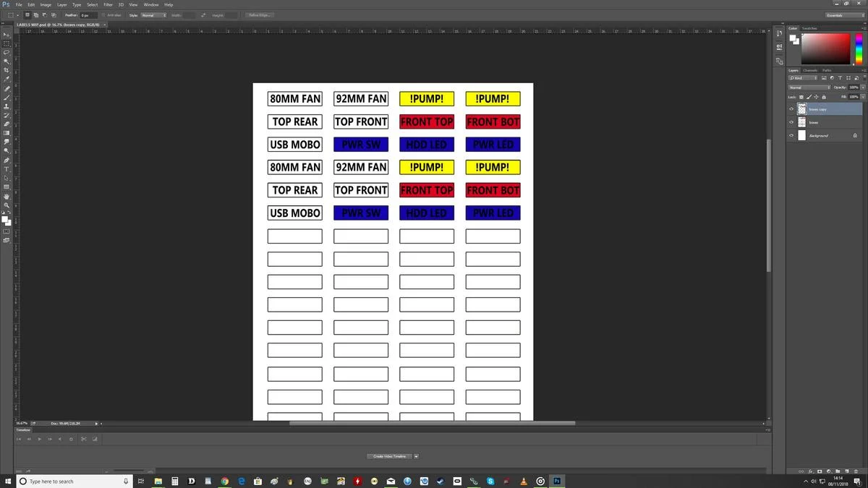
Task: Open the Style dropdown in options bar
Action: click(x=153, y=15)
